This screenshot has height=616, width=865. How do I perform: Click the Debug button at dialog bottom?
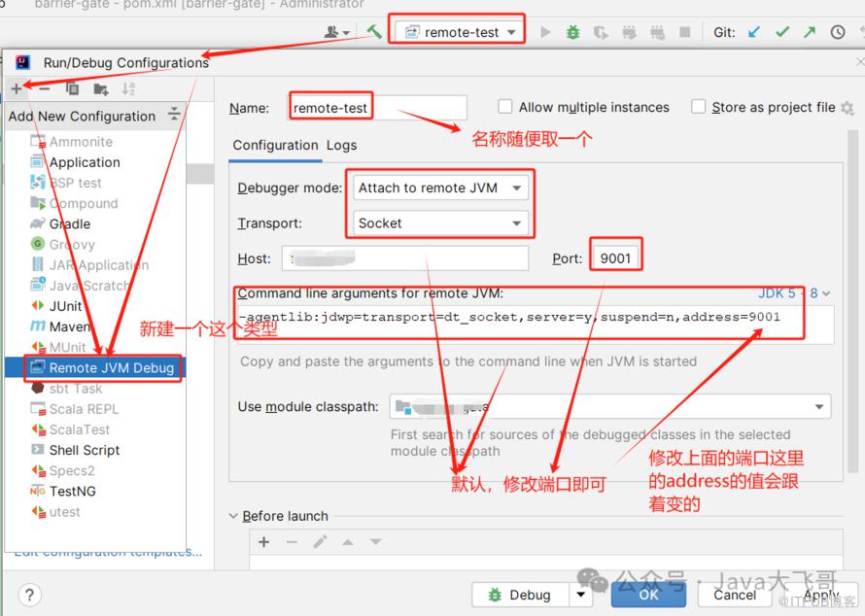coord(520,595)
